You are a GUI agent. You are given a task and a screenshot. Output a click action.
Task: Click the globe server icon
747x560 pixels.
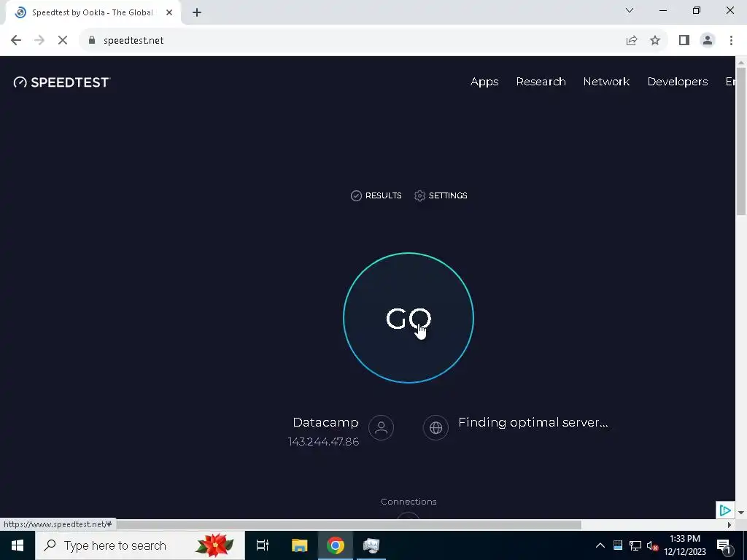(436, 427)
